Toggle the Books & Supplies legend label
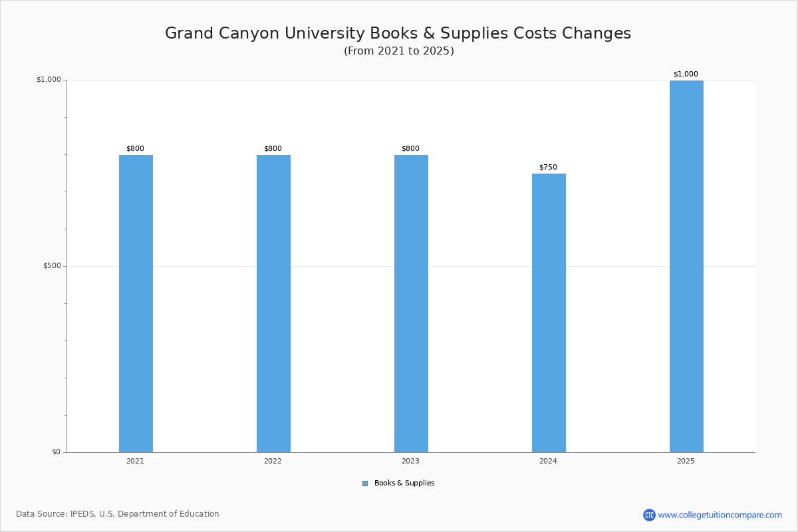This screenshot has width=798, height=532. [404, 483]
